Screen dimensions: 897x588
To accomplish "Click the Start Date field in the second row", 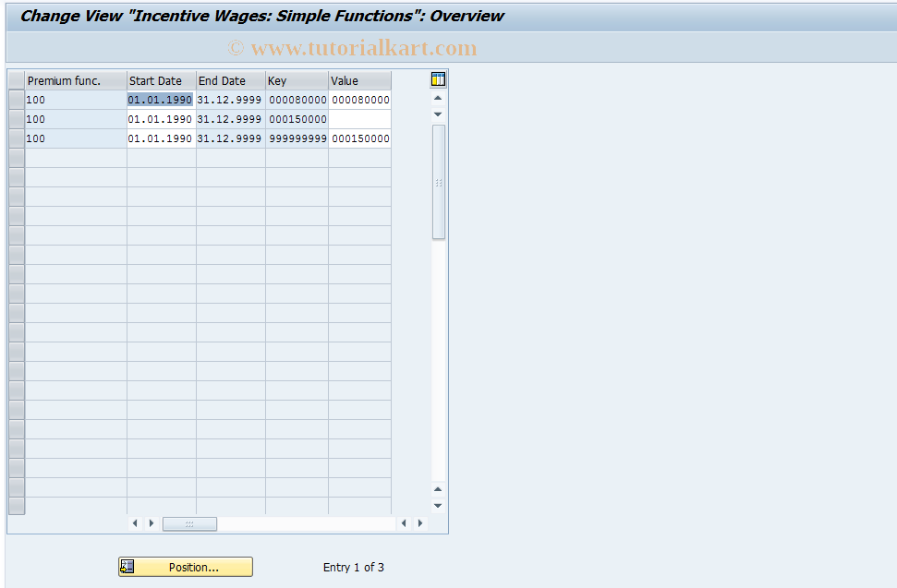I will [x=161, y=119].
